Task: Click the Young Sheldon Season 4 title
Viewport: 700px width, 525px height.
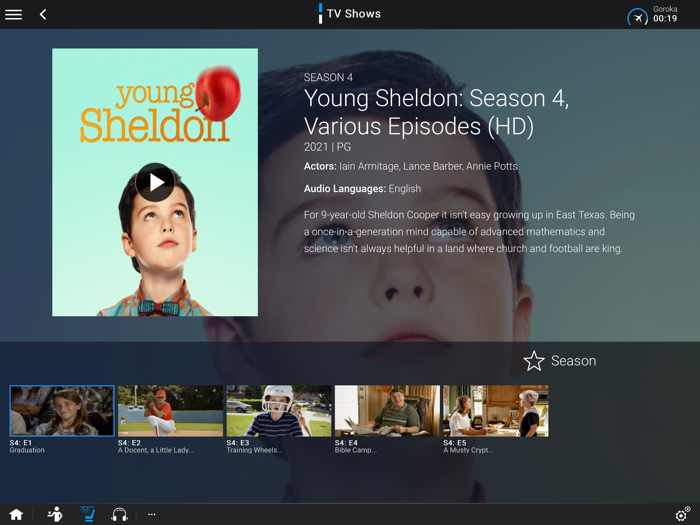Action: tap(437, 112)
